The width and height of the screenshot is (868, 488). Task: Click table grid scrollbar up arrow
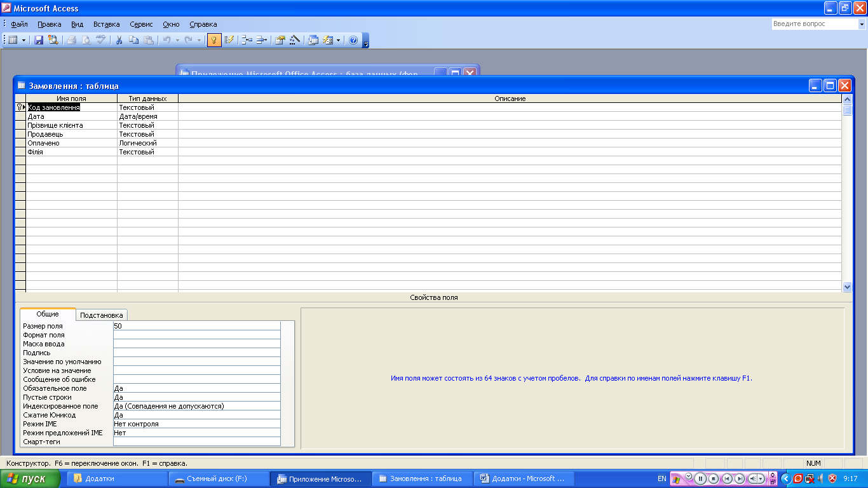pyautogui.click(x=847, y=99)
